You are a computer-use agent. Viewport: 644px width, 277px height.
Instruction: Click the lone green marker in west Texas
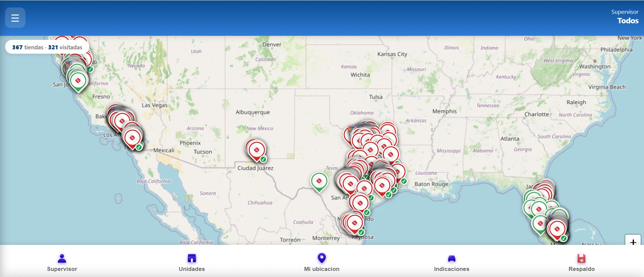[x=319, y=181]
